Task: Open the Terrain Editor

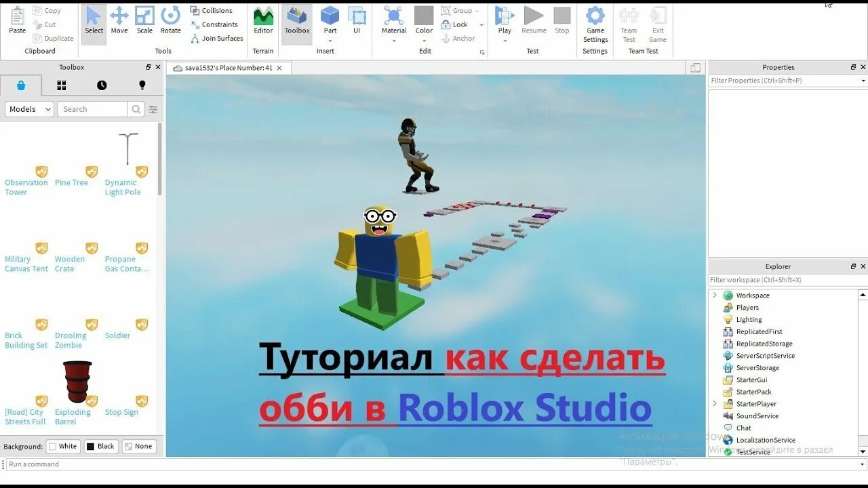Action: click(263, 21)
